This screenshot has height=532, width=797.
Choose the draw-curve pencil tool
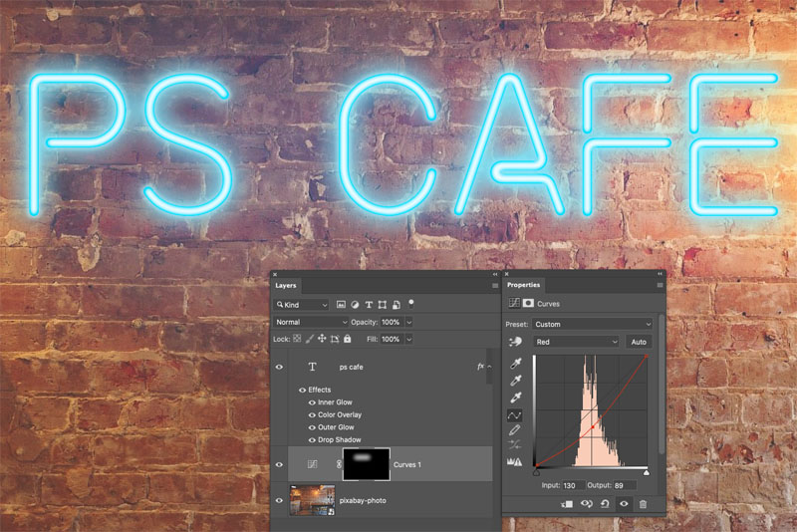[x=514, y=431]
